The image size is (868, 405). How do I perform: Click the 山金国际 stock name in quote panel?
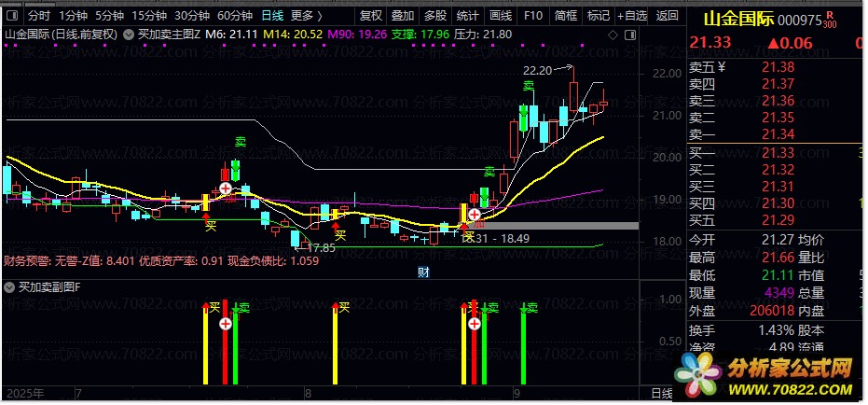coord(738,20)
